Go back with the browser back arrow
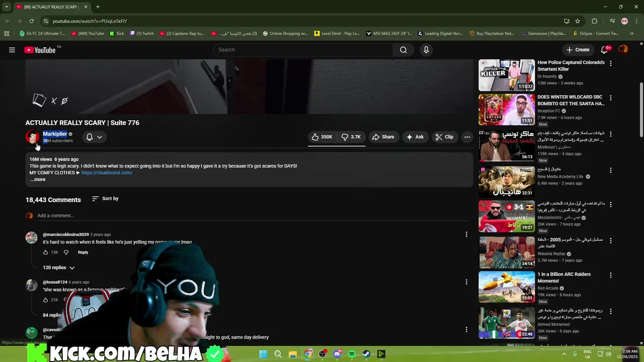This screenshot has height=362, width=644. [7, 21]
